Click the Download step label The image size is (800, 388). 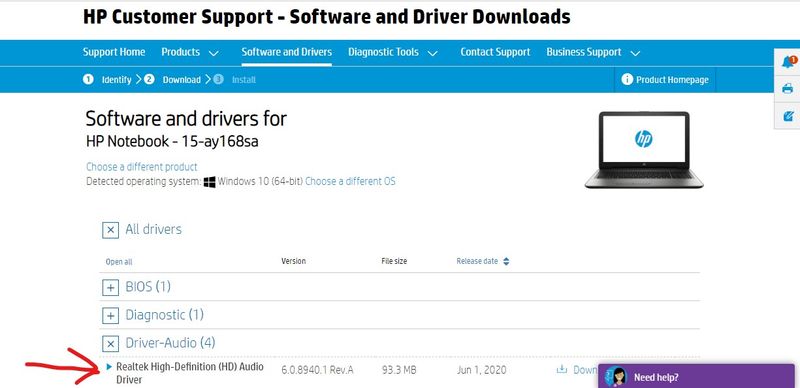pos(182,80)
